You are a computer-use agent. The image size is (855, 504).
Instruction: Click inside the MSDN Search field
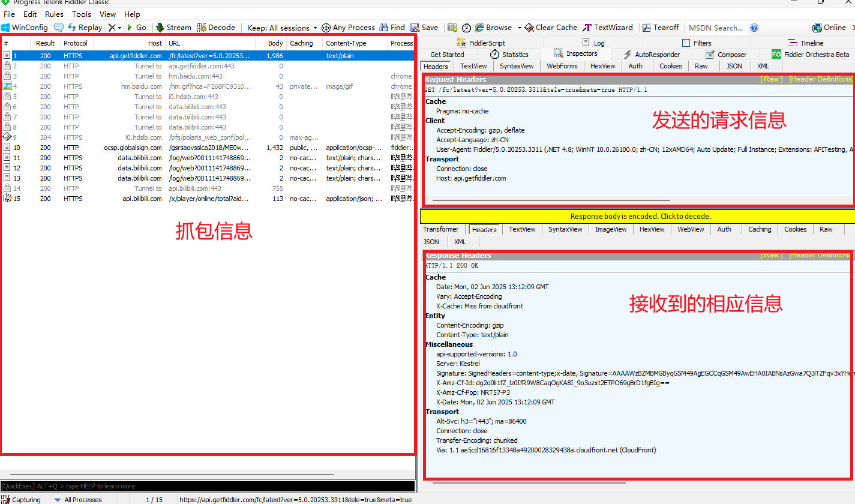(x=716, y=28)
